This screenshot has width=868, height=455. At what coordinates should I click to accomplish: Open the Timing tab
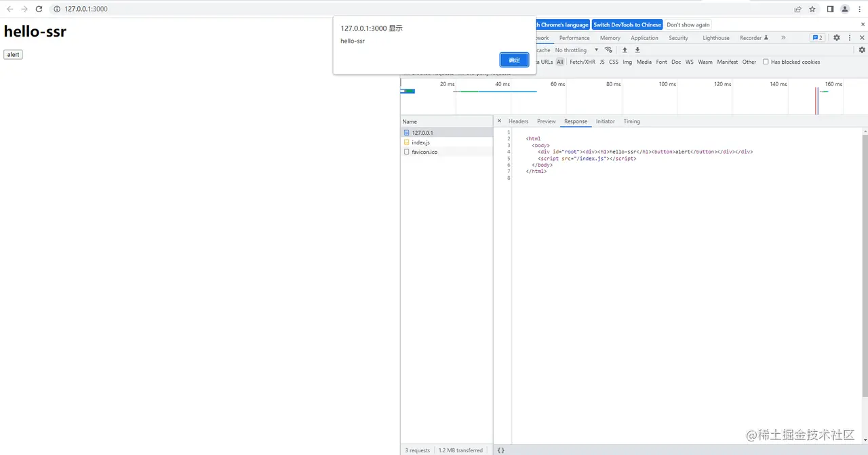pos(632,121)
